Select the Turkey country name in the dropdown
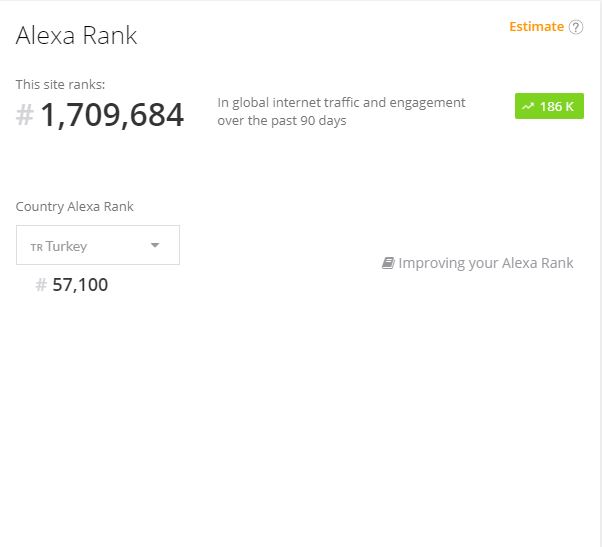Screen dimensions: 602x547 67,246
